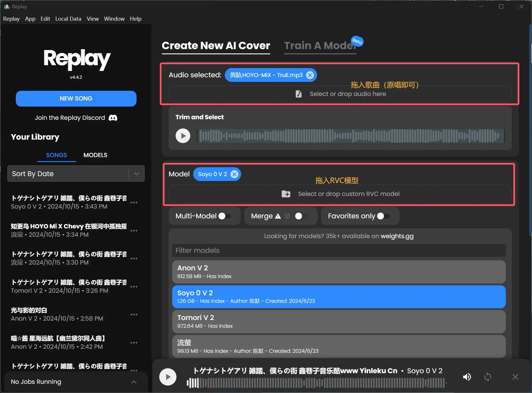Close the bottom audio player
532x393 pixels.
[x=515, y=377]
